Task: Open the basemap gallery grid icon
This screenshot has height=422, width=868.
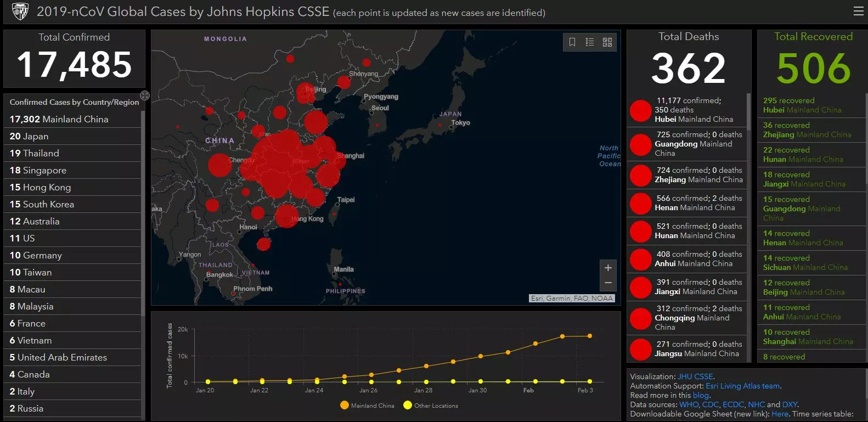Action: 607,42
